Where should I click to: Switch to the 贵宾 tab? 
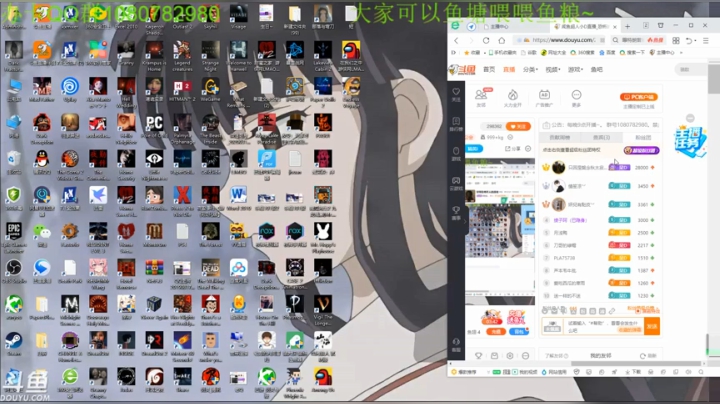601,137
